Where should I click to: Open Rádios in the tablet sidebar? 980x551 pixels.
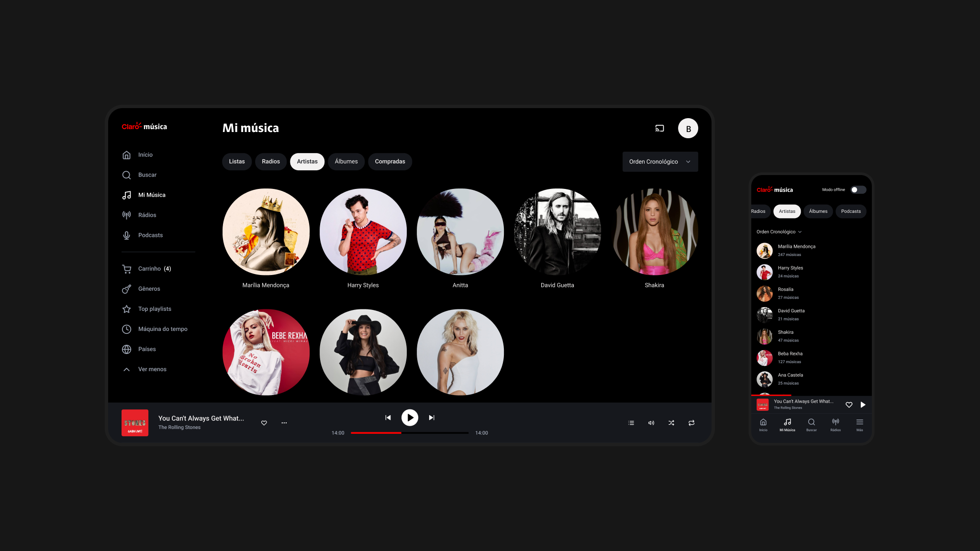pos(139,215)
